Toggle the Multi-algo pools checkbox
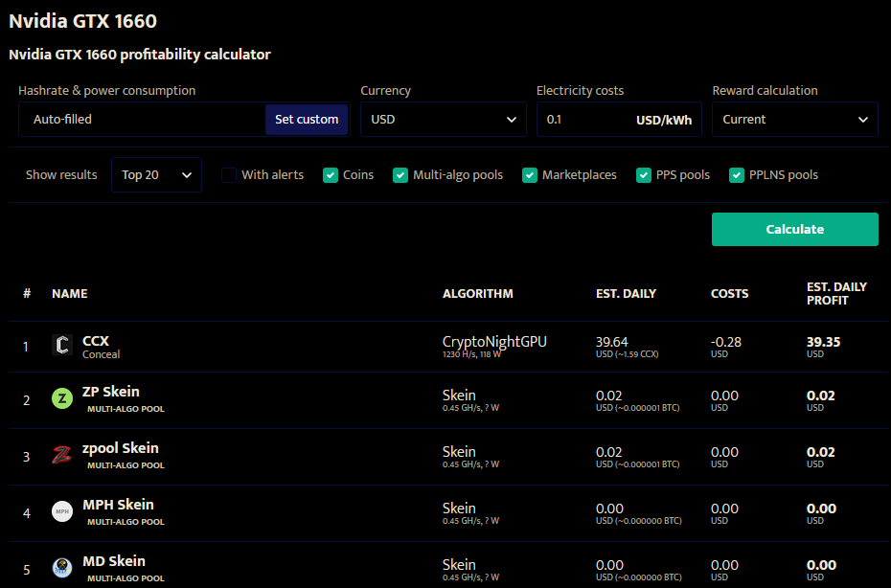 tap(400, 175)
